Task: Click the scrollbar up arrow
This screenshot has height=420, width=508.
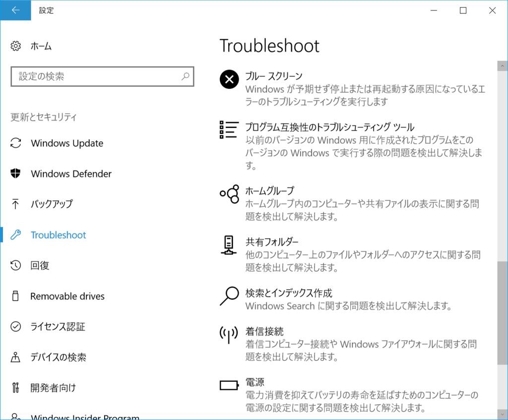Action: click(503, 66)
